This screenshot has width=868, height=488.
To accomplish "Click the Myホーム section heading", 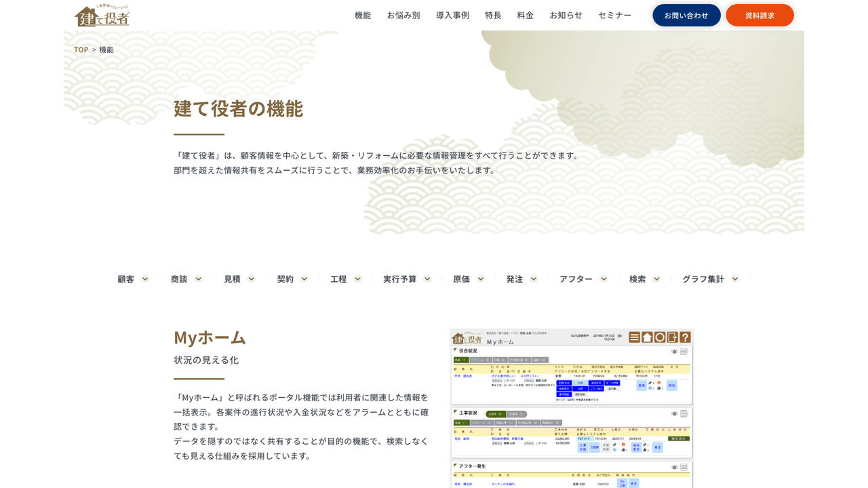I will click(210, 337).
